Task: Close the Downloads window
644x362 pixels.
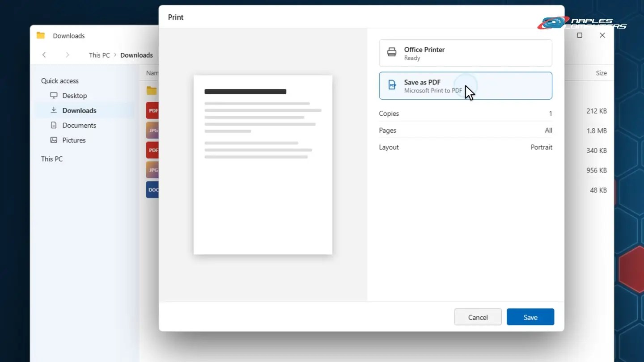Action: pyautogui.click(x=602, y=35)
